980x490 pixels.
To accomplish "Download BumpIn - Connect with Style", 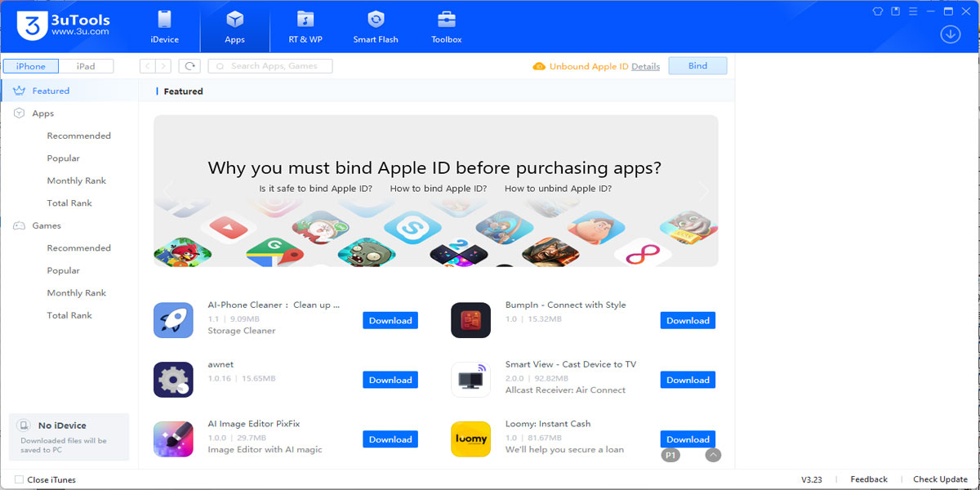I will 688,320.
